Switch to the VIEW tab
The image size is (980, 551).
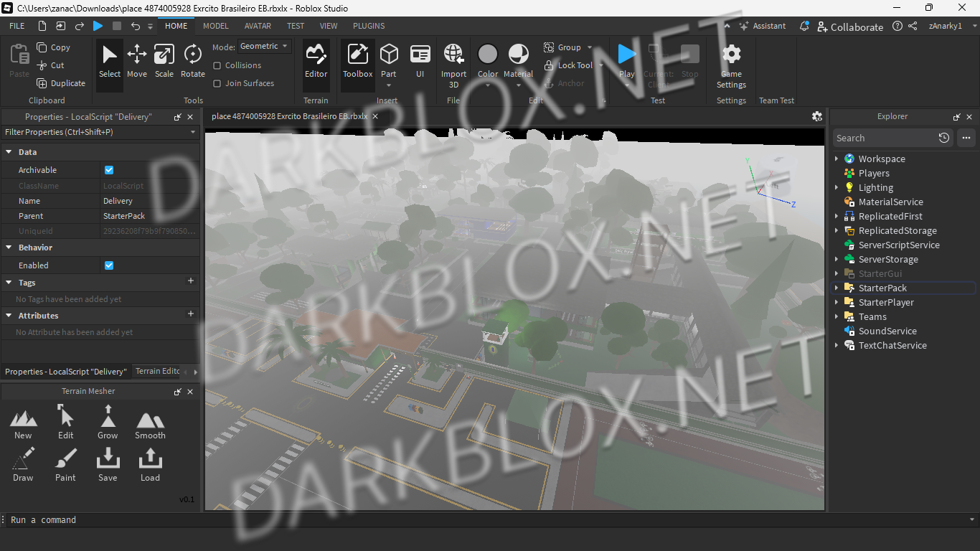329,26
